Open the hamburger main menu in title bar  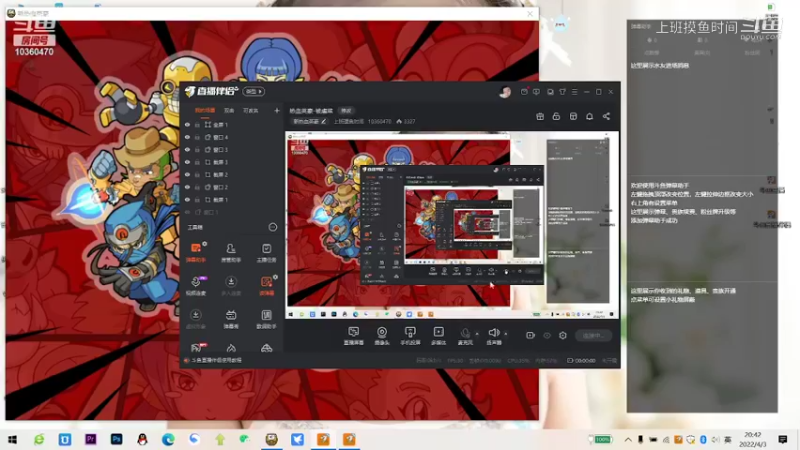(574, 92)
